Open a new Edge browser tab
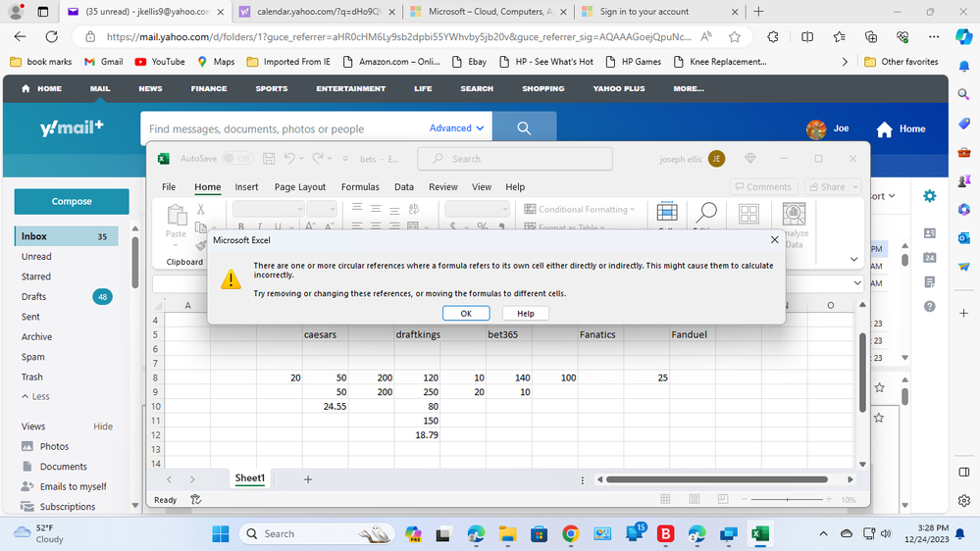980x551 pixels. 758,11
